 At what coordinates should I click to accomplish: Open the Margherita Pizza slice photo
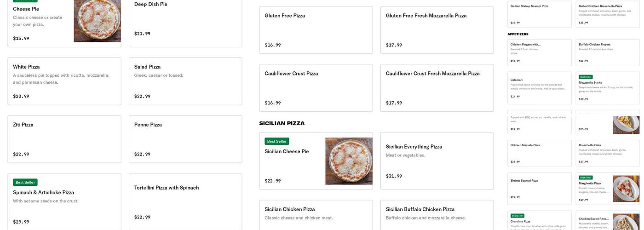(626, 189)
